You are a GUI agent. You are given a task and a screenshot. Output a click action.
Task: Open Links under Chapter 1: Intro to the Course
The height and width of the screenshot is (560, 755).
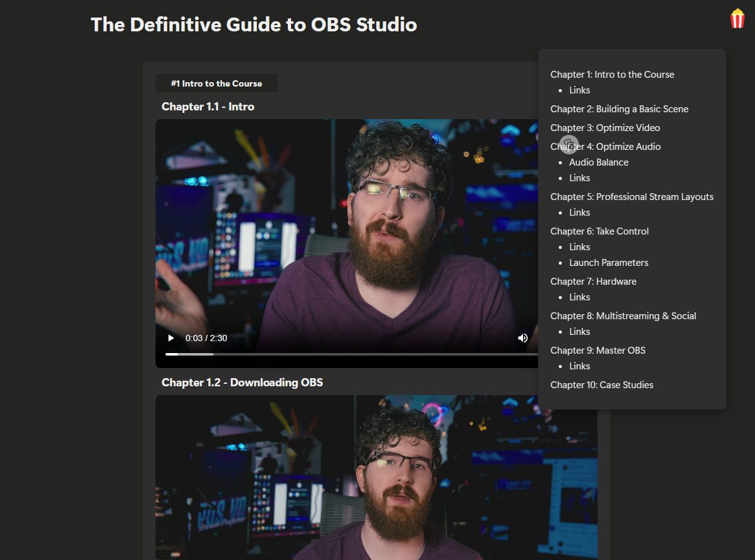579,90
